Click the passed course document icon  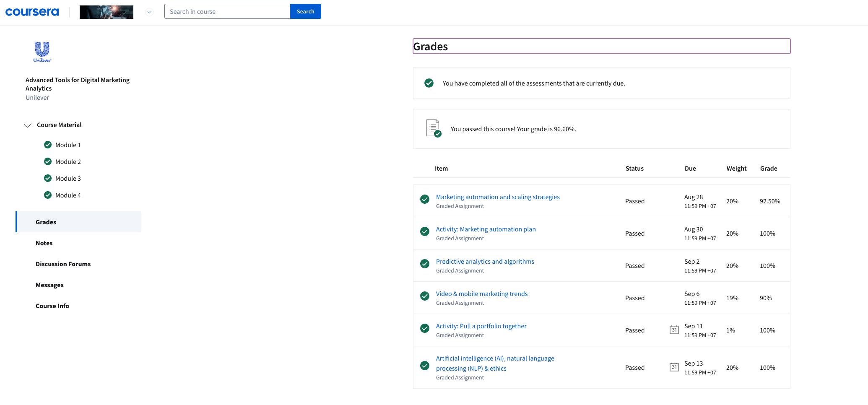coord(434,129)
